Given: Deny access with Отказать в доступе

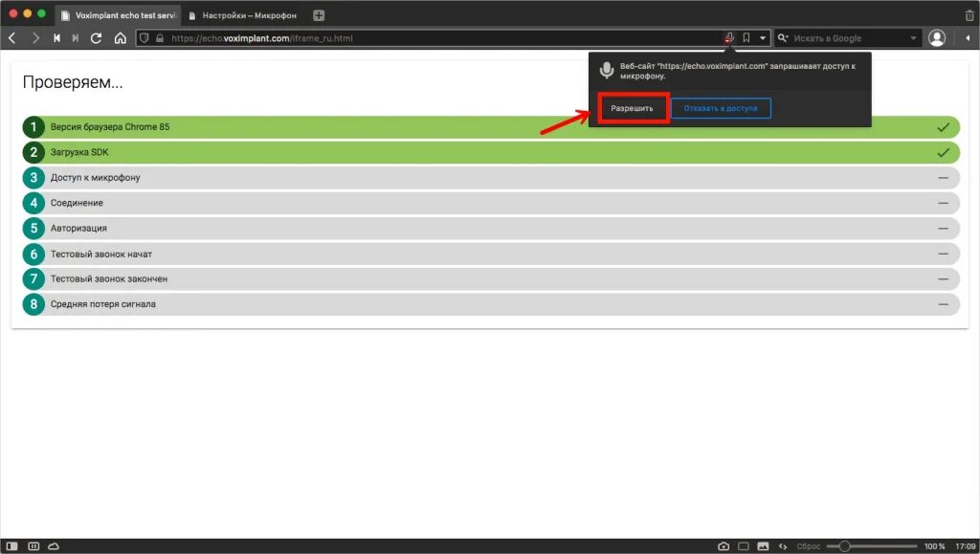Looking at the screenshot, I should [721, 108].
